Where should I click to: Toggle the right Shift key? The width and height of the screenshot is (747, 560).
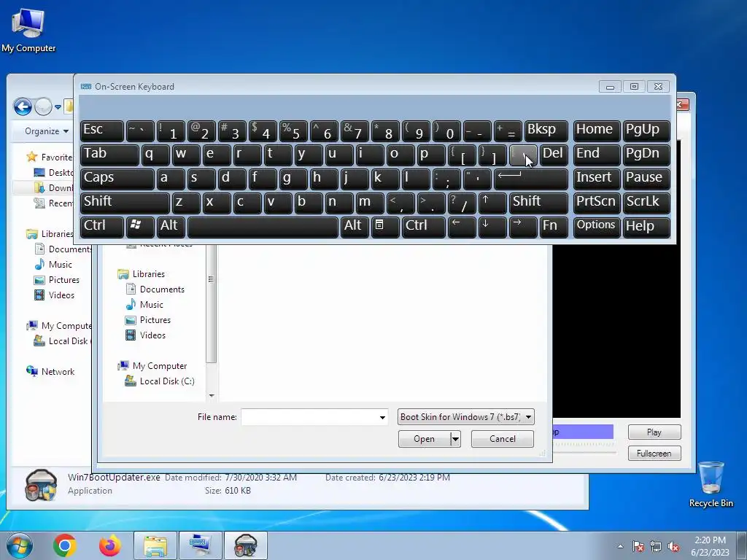point(538,203)
